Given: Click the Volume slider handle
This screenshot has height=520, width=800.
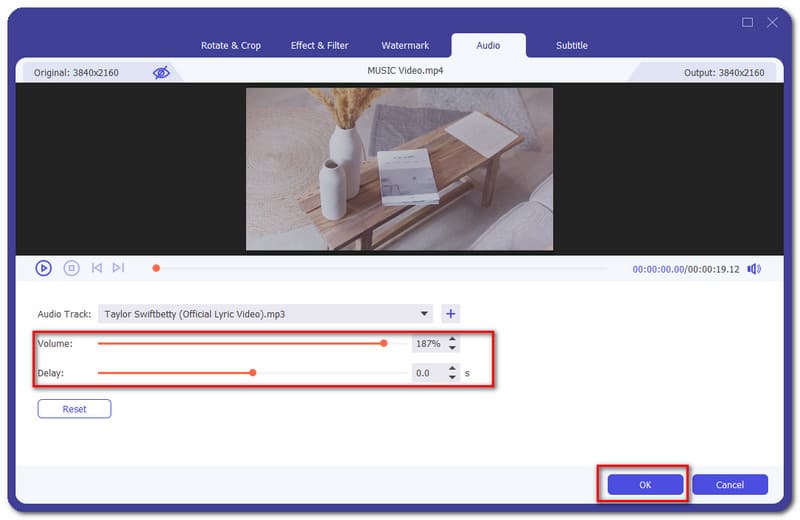Looking at the screenshot, I should 384,343.
